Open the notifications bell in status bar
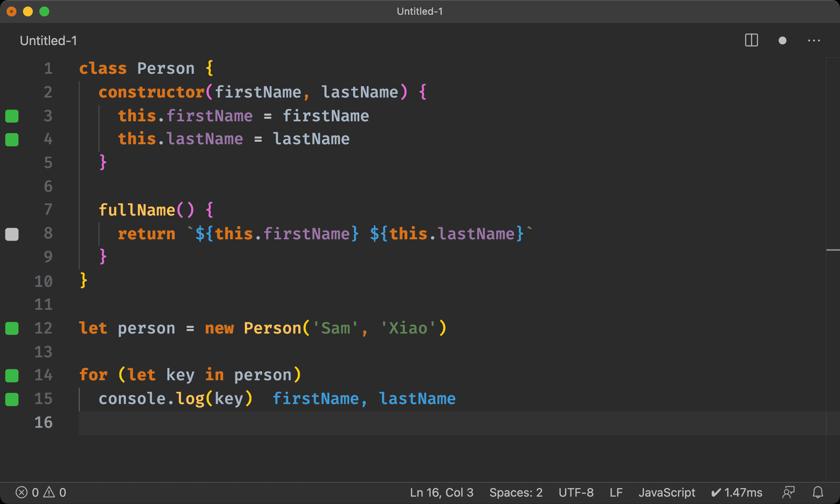 [818, 492]
